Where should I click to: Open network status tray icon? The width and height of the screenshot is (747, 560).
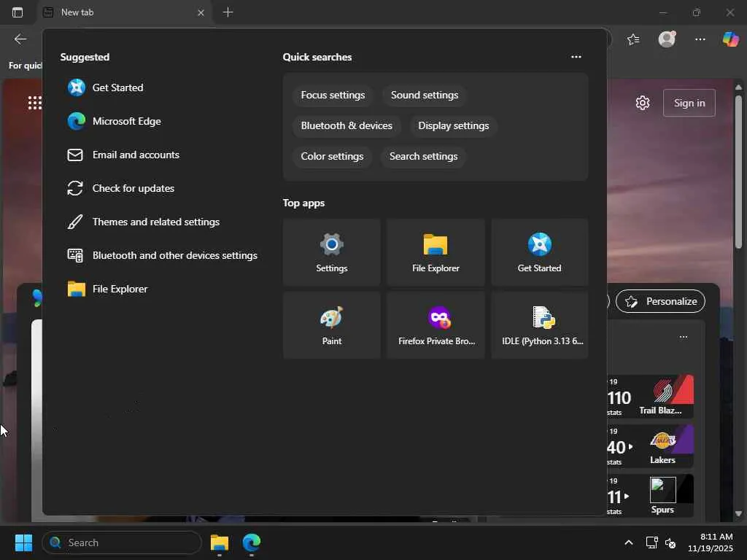pos(651,542)
